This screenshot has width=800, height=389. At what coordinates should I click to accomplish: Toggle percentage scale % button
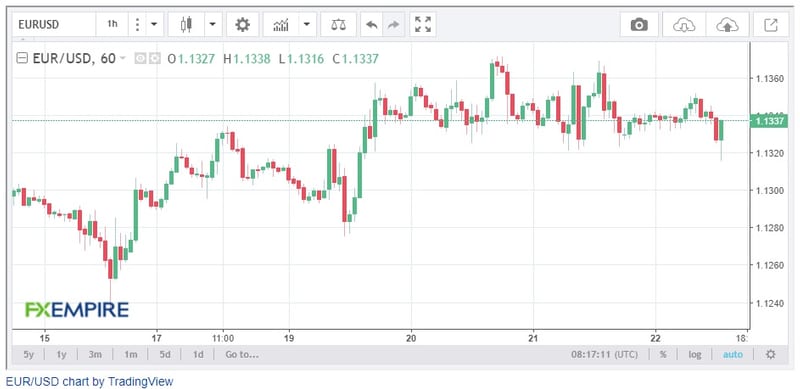click(x=663, y=354)
